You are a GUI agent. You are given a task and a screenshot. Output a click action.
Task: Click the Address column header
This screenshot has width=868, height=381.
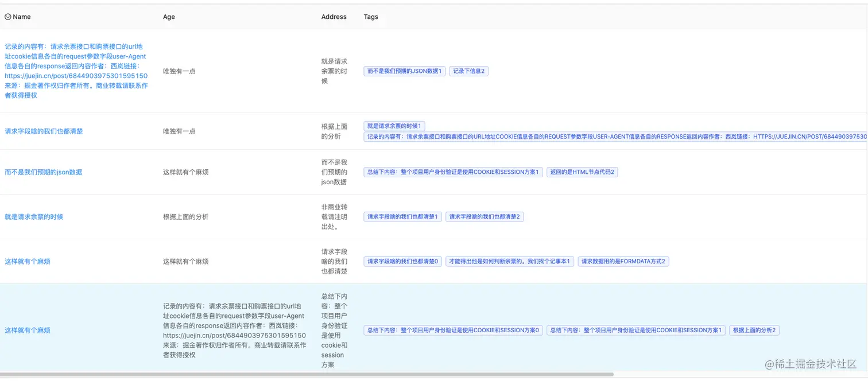(x=334, y=17)
